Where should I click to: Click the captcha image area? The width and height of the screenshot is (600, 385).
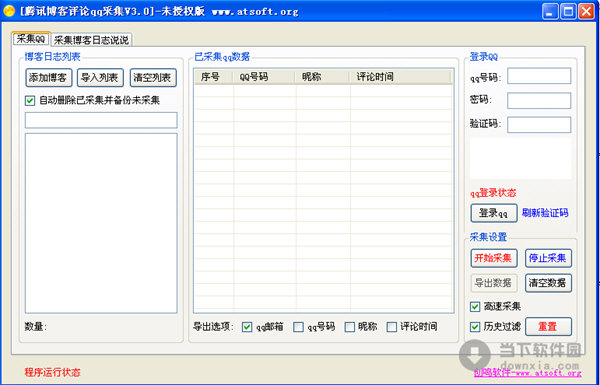pyautogui.click(x=520, y=158)
